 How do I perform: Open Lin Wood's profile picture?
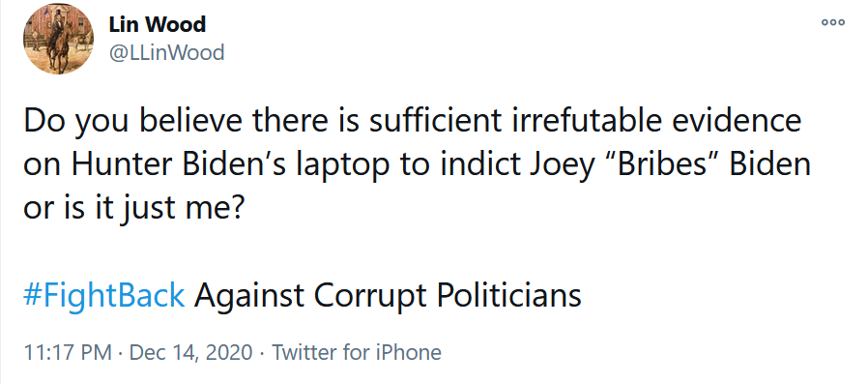point(58,40)
